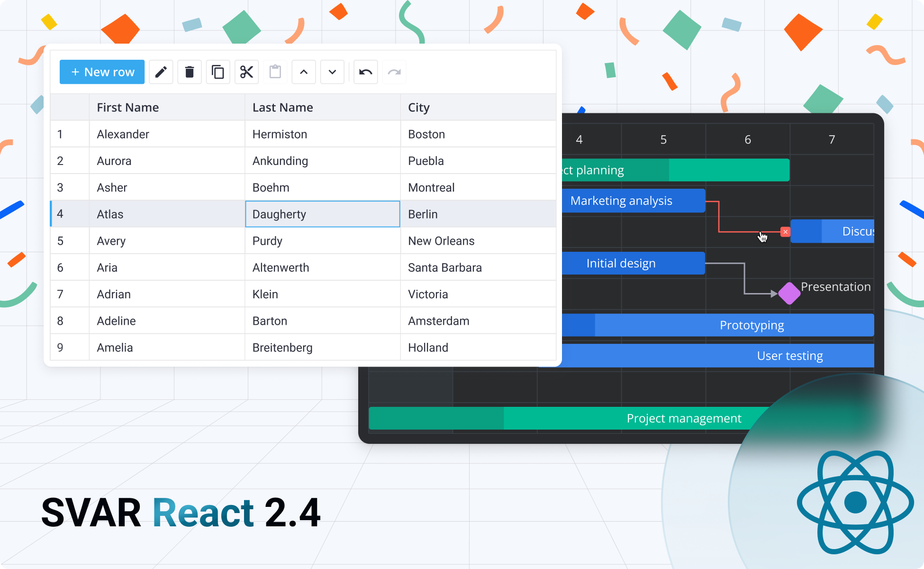The height and width of the screenshot is (569, 924).
Task: Move the selected row up with the chevron
Action: pos(304,72)
